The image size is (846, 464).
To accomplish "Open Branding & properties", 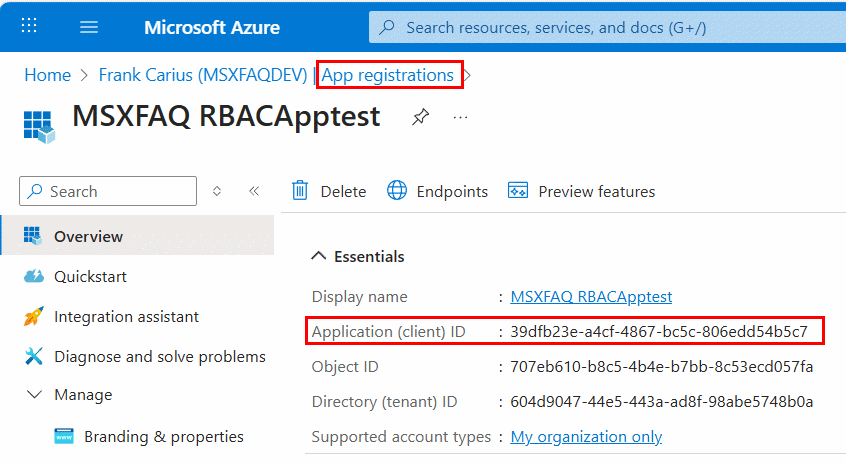I will (163, 436).
